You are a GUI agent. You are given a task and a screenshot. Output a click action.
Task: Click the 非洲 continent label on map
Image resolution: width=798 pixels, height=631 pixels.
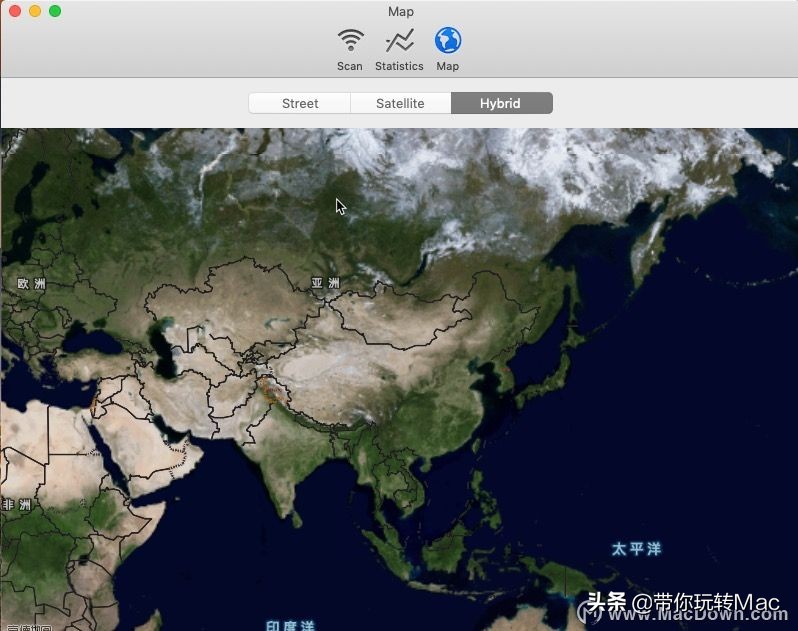[17, 505]
